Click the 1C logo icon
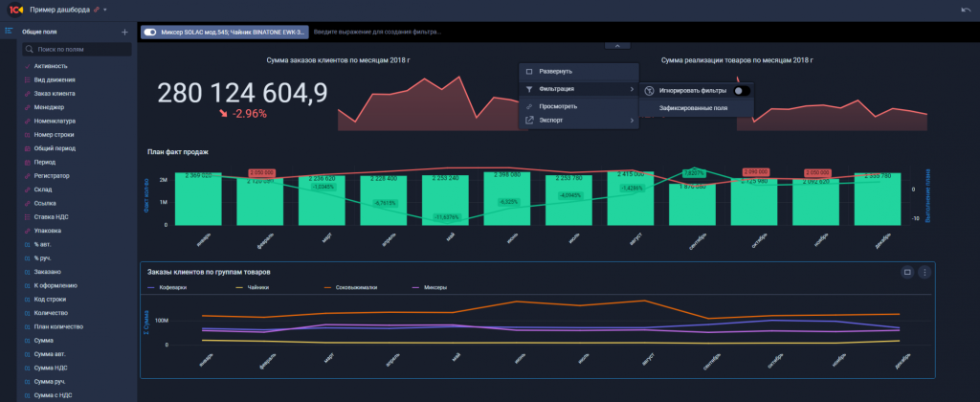Screen dimensions: 980x402 click(x=15, y=9)
